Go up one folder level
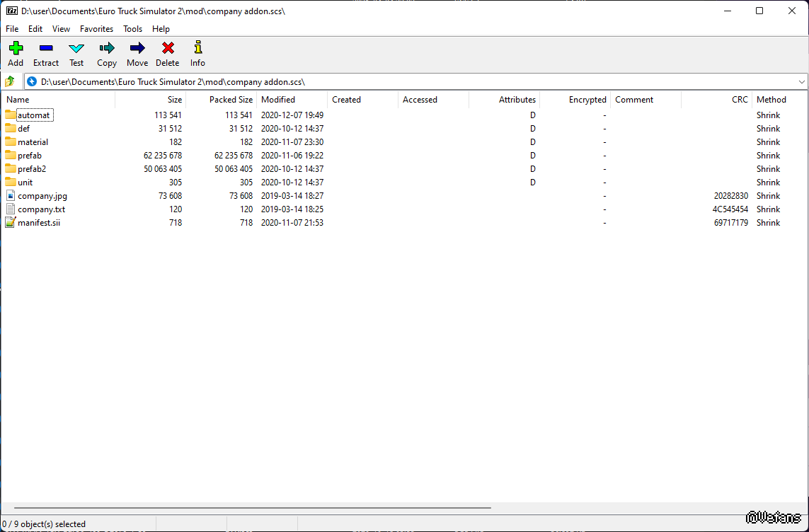This screenshot has width=809, height=532. click(x=10, y=81)
